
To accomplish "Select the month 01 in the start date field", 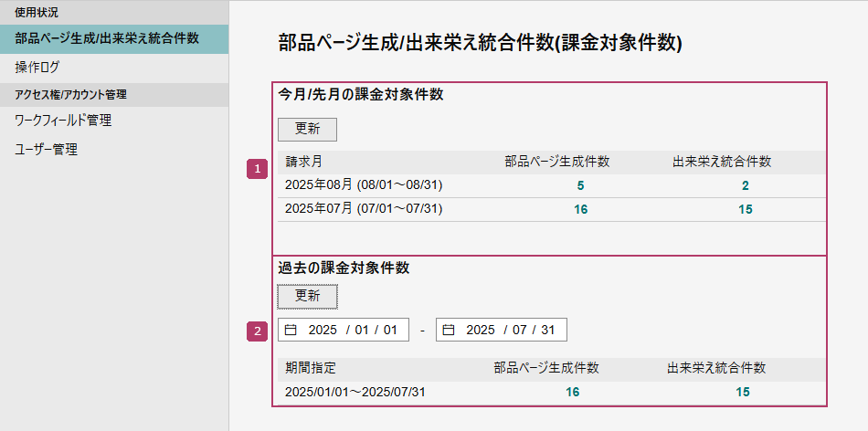I will click(361, 330).
